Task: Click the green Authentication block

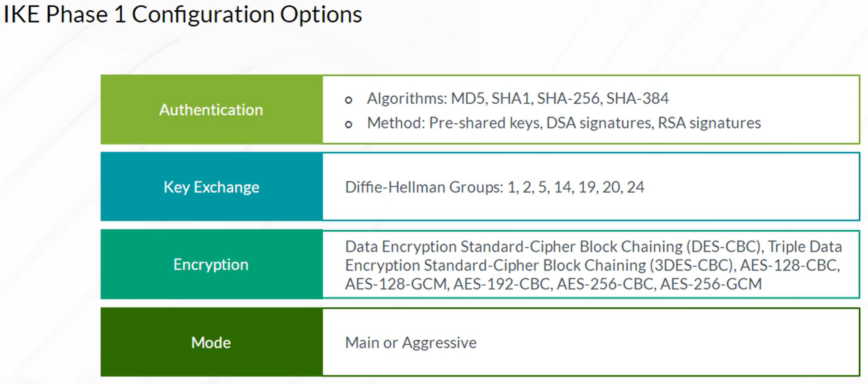Action: tap(211, 109)
